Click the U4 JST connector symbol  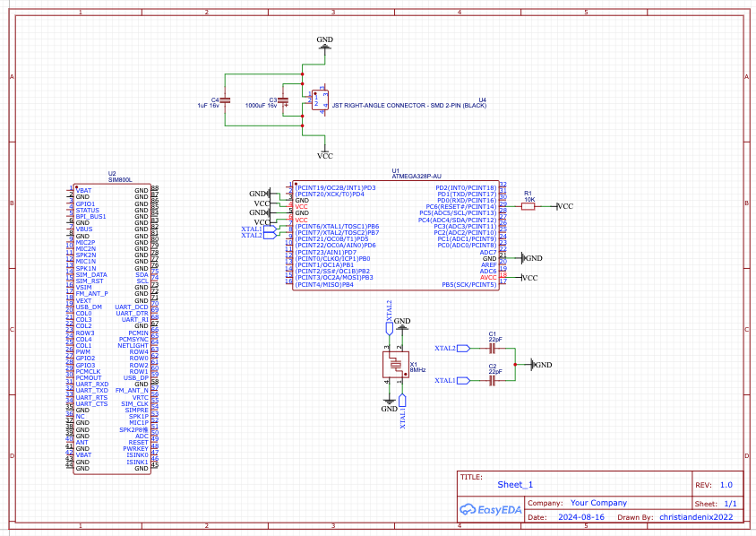point(320,100)
